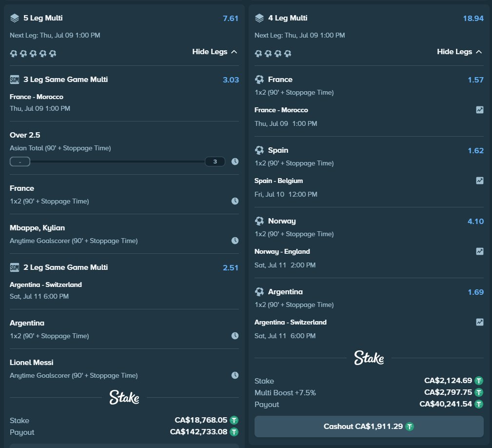Click the slider end value 3
Image resolution: width=492 pixels, height=448 pixels.
pos(215,162)
